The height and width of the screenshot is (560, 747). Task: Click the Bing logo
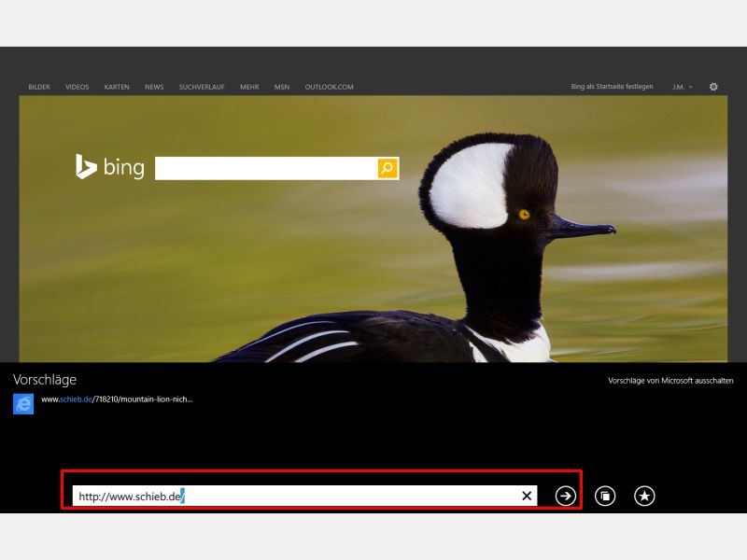point(109,167)
